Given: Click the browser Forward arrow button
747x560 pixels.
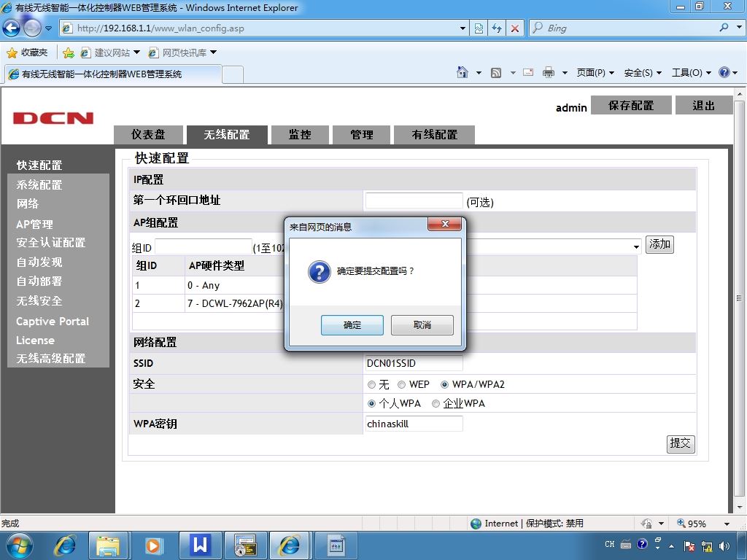Looking at the screenshot, I should pos(32,28).
